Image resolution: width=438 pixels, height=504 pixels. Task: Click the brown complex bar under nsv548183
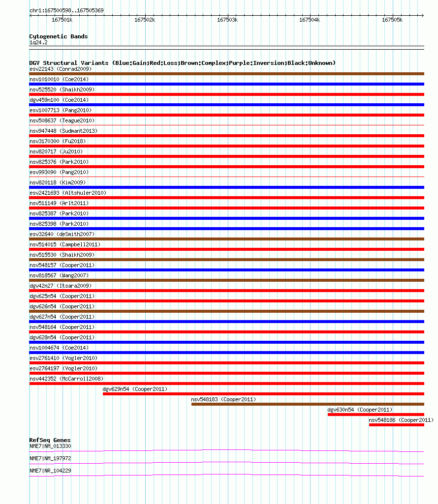(x=308, y=404)
